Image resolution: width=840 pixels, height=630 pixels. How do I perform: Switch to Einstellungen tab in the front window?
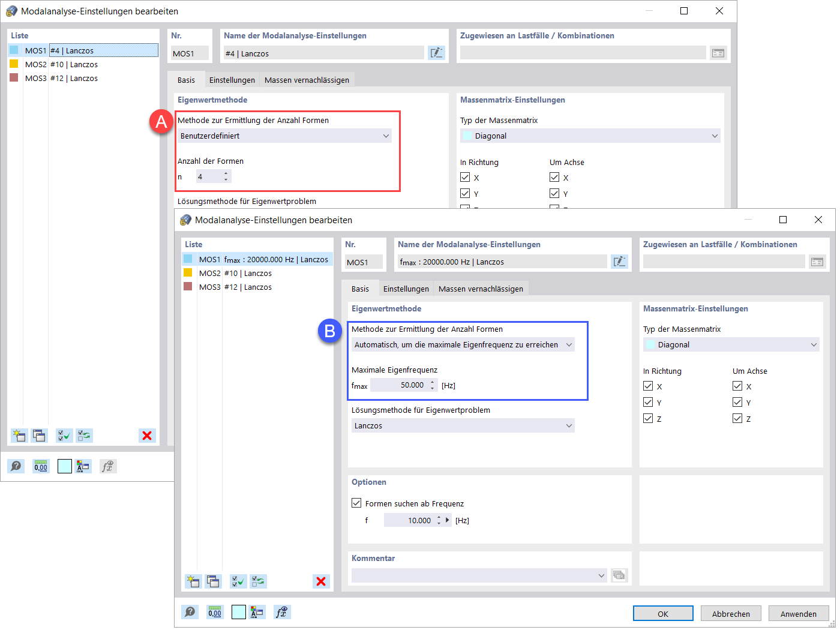(x=406, y=289)
